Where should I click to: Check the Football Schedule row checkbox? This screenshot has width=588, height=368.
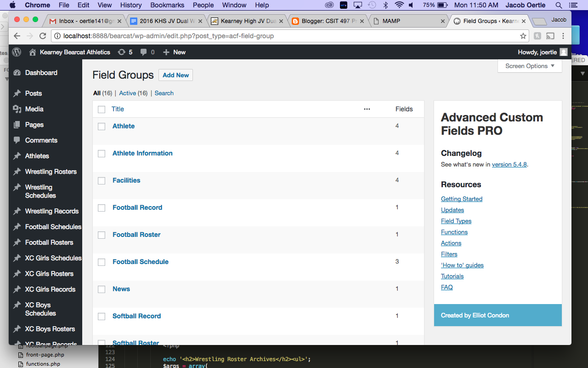pyautogui.click(x=102, y=262)
